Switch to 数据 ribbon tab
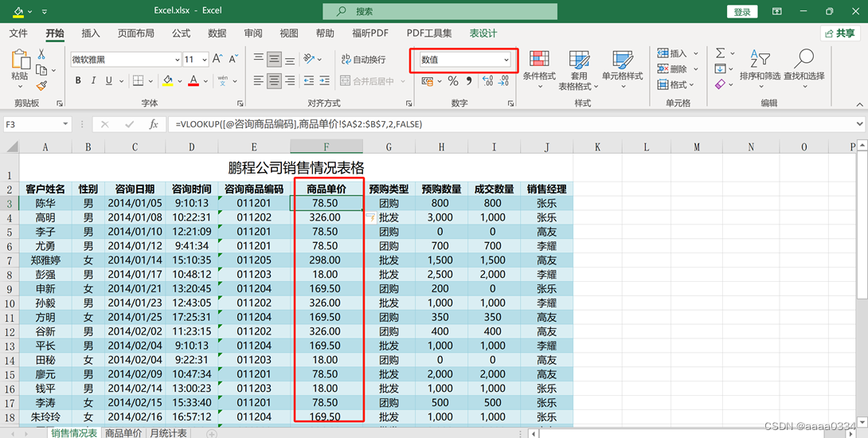868x438 pixels. 217,33
